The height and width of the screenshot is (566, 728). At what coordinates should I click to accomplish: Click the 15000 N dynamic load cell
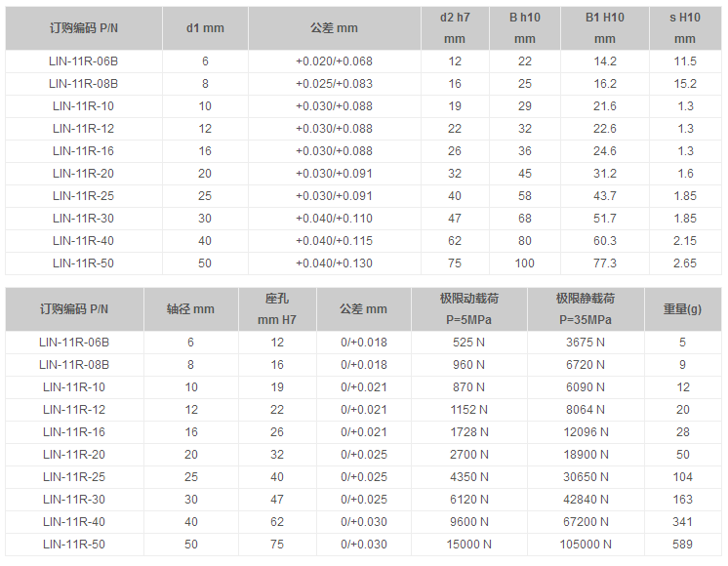[468, 545]
